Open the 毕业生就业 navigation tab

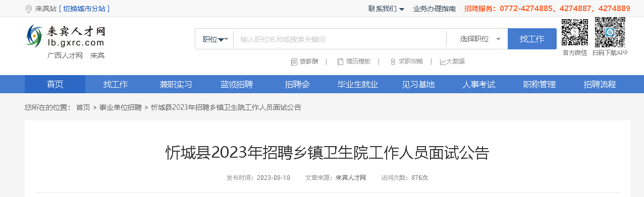358,84
